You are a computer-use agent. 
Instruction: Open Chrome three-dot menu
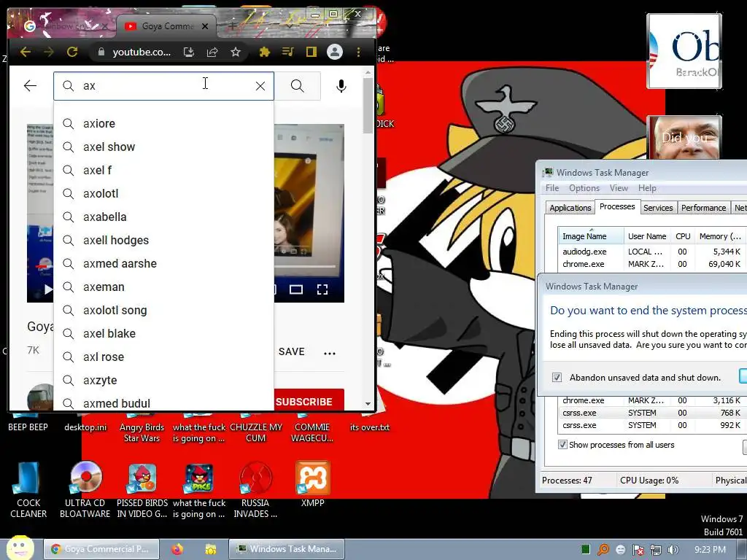[x=358, y=52]
